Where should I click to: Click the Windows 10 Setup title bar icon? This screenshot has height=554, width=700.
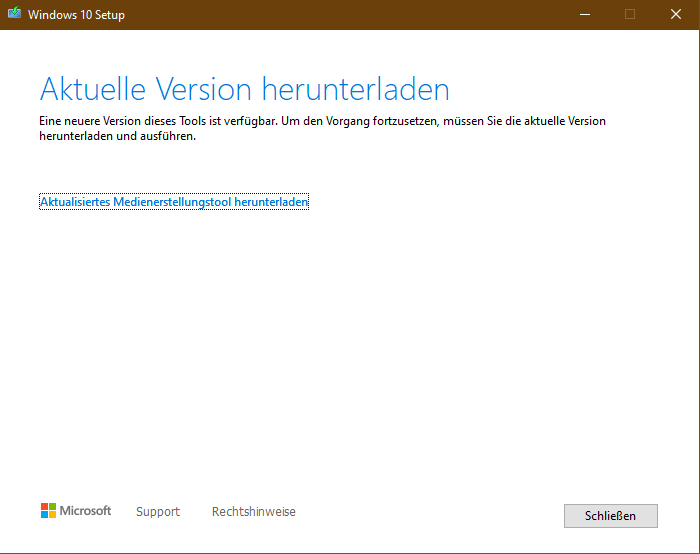click(14, 13)
